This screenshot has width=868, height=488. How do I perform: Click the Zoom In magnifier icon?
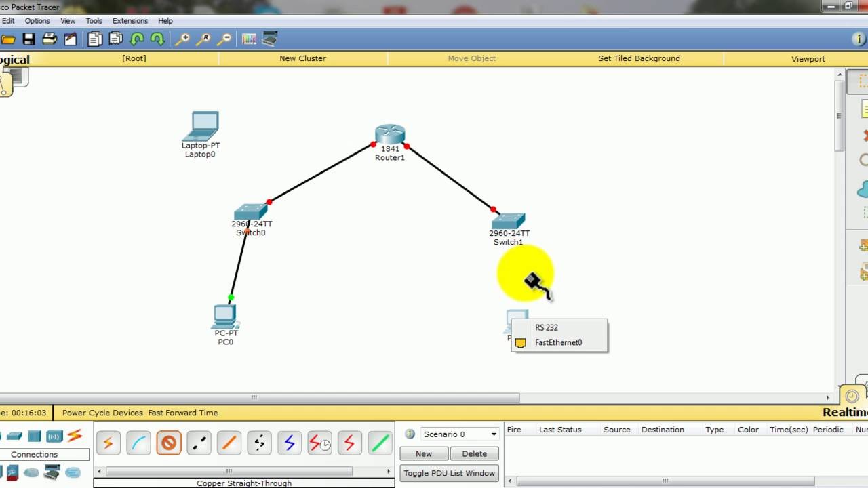click(x=182, y=39)
